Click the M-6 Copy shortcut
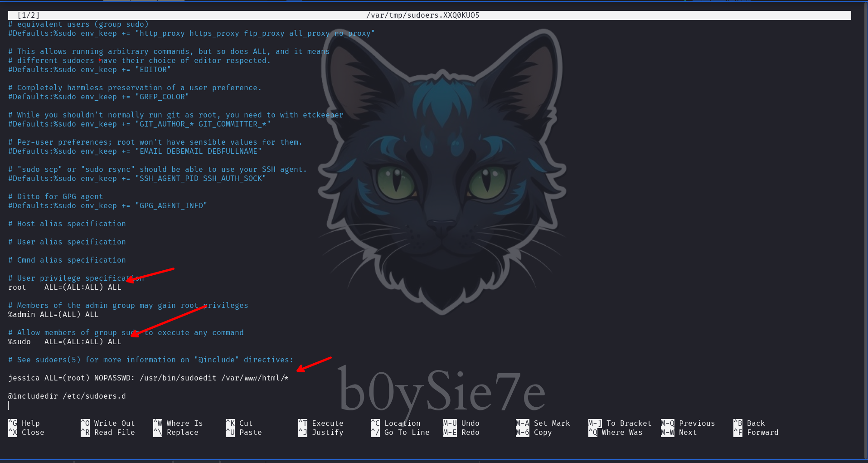 pyautogui.click(x=534, y=432)
